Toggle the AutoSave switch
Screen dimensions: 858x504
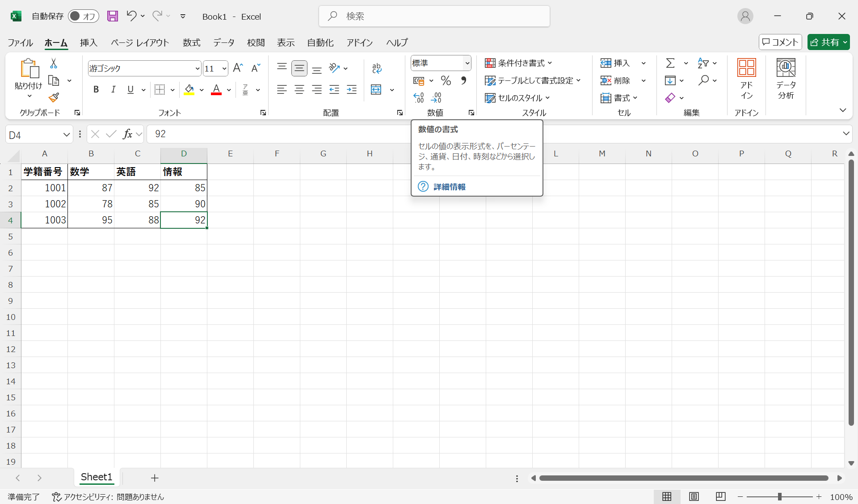click(x=83, y=17)
